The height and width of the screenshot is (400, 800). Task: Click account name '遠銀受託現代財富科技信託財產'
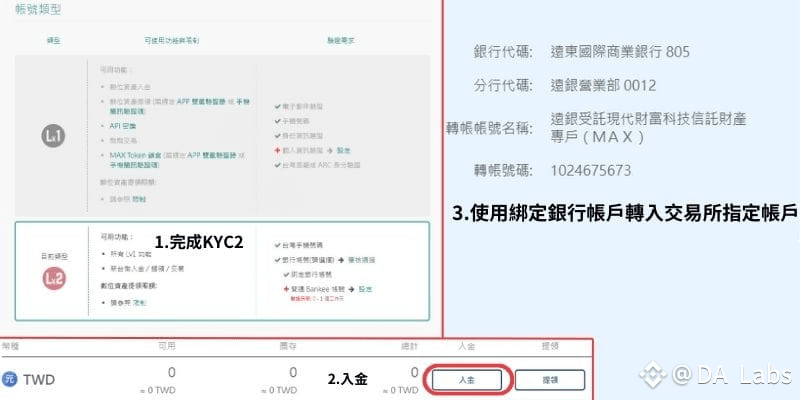coord(649,120)
